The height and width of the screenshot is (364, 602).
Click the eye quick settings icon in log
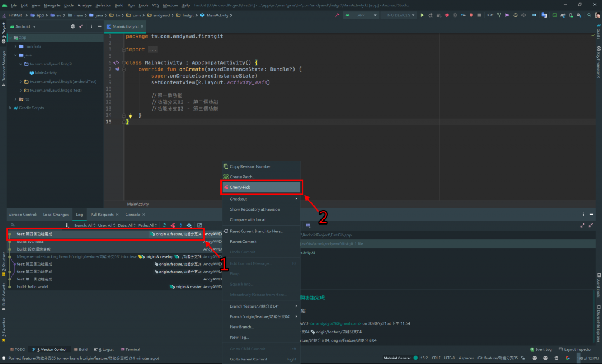coord(189,225)
